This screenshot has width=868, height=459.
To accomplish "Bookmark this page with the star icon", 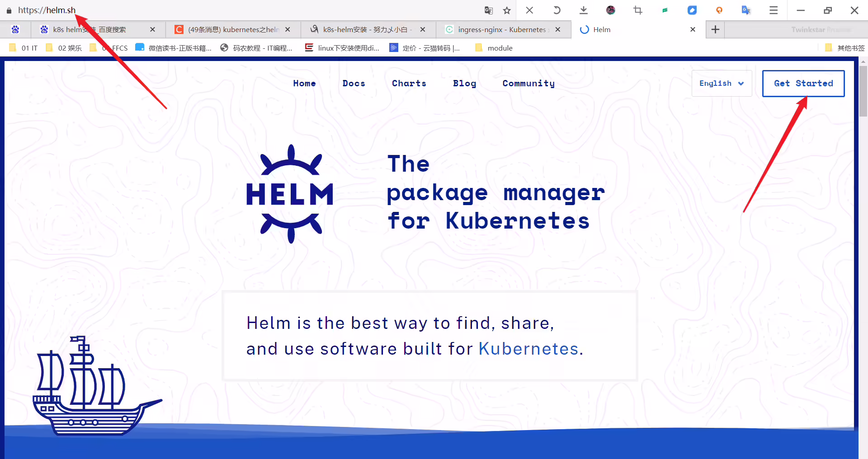I will click(507, 10).
